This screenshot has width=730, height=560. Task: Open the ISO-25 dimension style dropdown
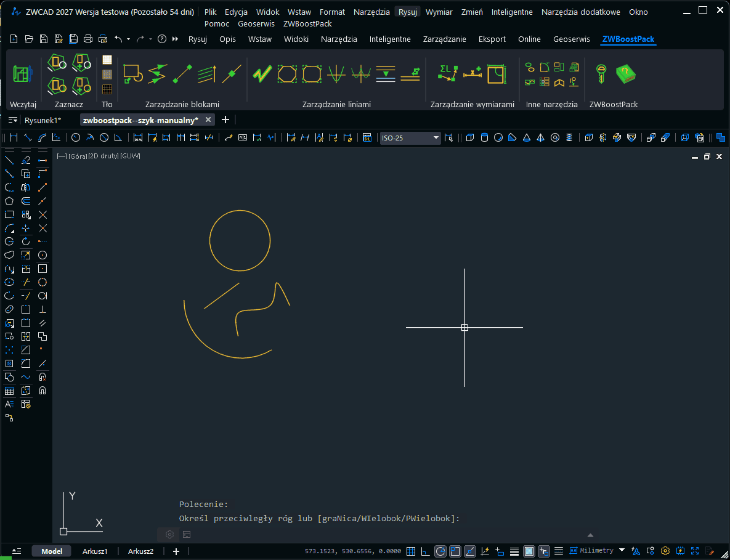click(436, 137)
